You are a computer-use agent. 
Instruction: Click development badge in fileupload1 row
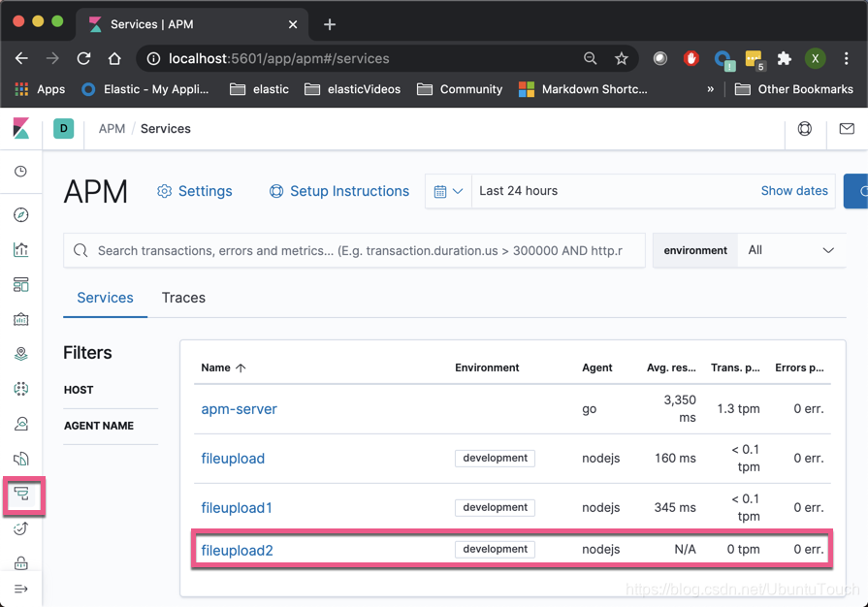point(495,507)
